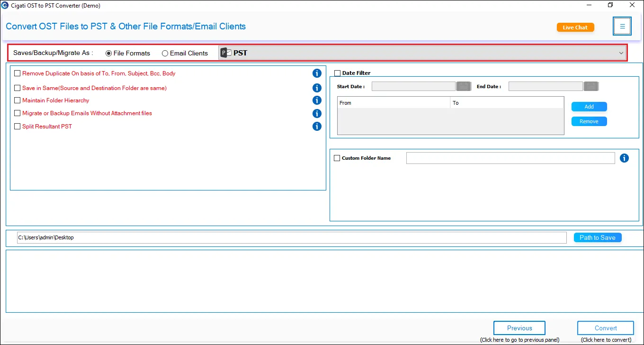This screenshot has width=644, height=345.
Task: Enable Maintain Folder Hierarchy checkbox
Action: [x=18, y=100]
